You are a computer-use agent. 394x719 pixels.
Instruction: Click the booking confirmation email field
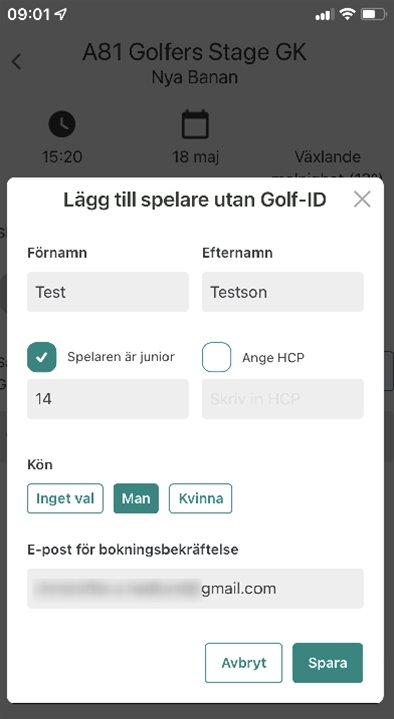coord(195,589)
